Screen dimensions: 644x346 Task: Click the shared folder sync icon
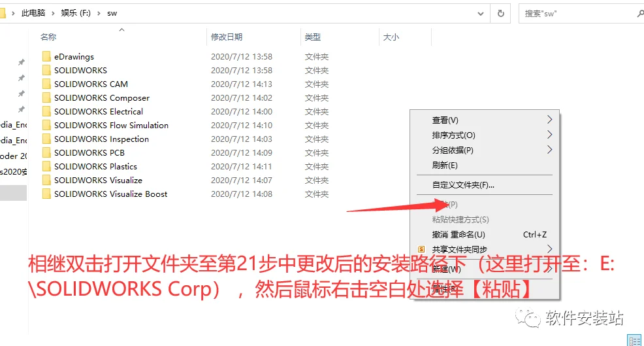pos(421,249)
